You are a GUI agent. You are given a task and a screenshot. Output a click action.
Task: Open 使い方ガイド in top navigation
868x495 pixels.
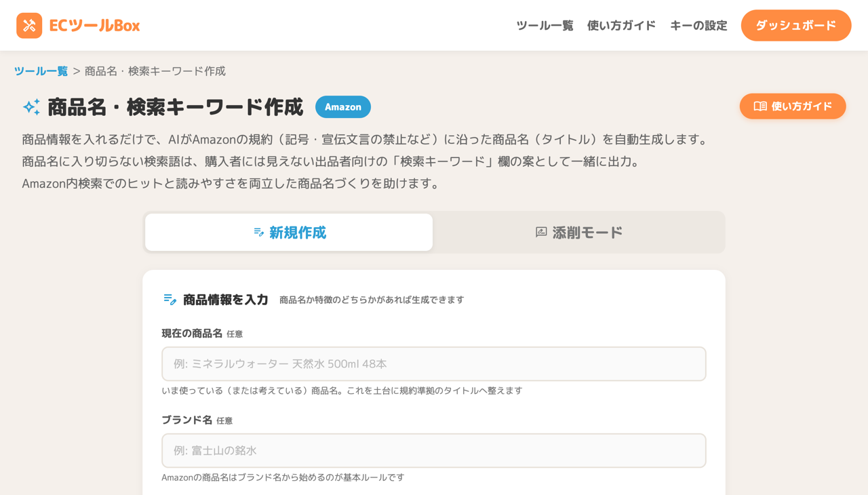[621, 26]
